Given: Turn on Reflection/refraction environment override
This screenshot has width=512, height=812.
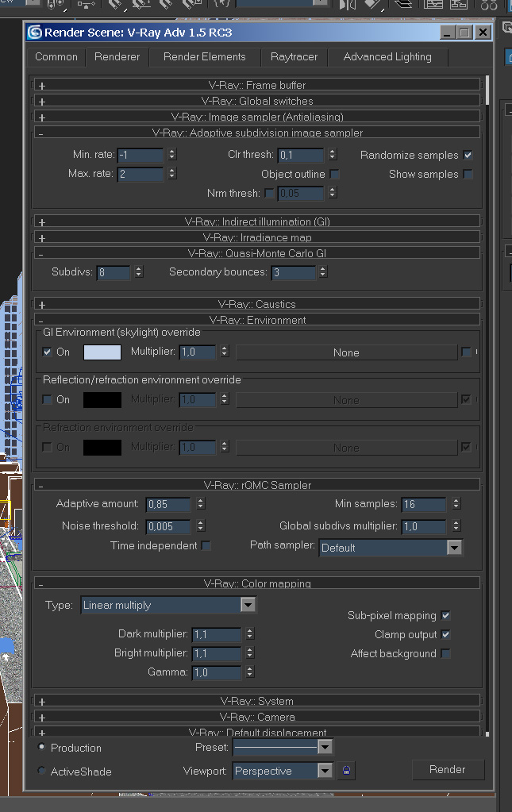Looking at the screenshot, I should 47,400.
